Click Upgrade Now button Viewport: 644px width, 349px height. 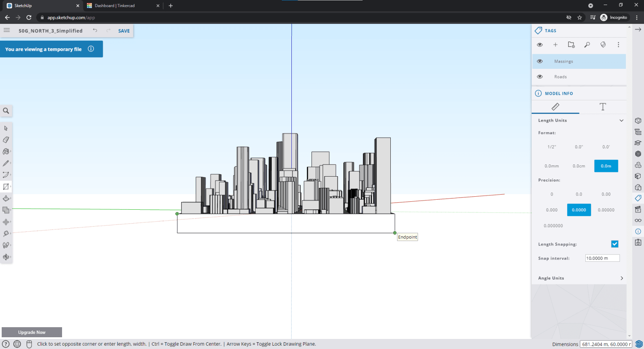coord(32,332)
